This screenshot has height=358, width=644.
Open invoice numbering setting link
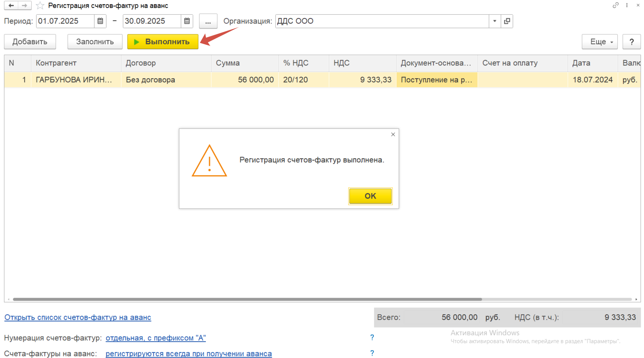(155, 338)
